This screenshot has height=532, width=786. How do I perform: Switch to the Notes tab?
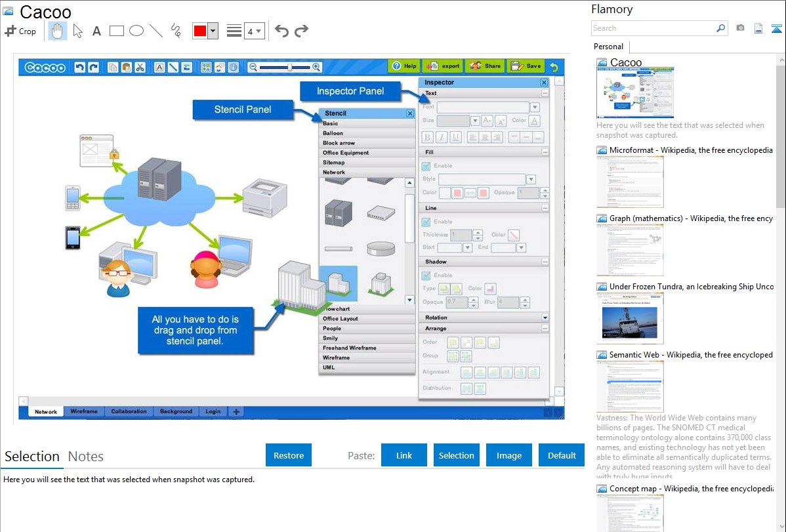point(86,457)
